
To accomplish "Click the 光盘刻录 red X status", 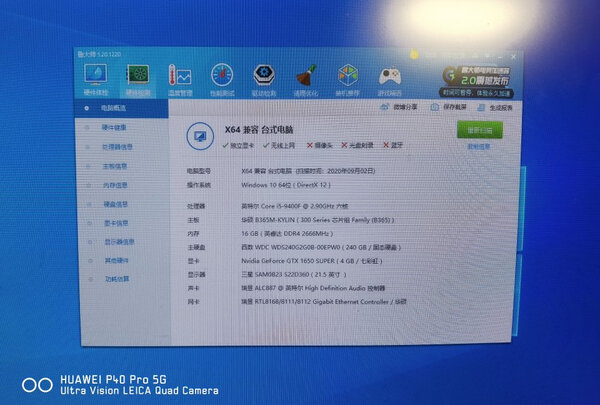I will click(x=357, y=145).
